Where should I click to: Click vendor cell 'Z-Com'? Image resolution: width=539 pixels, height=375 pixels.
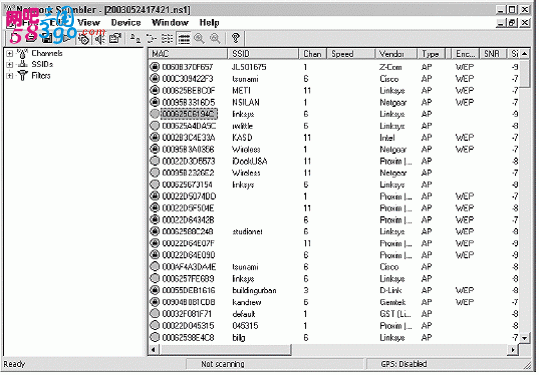(390, 67)
